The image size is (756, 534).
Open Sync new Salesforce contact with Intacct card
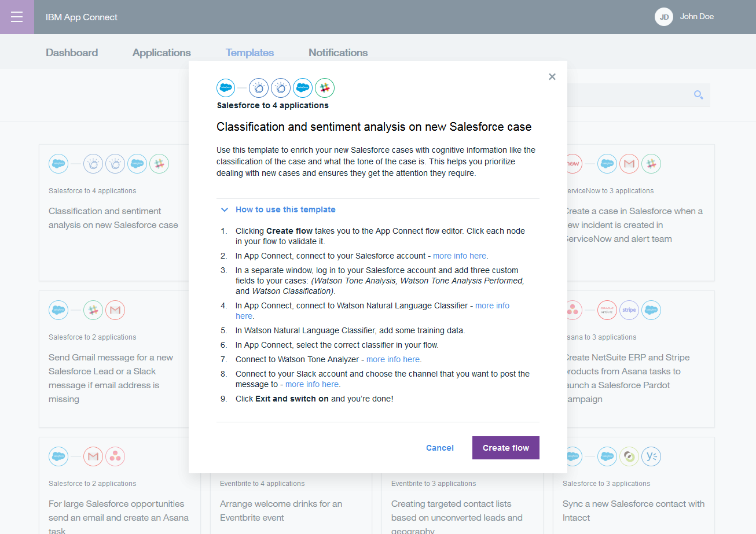pos(634,485)
